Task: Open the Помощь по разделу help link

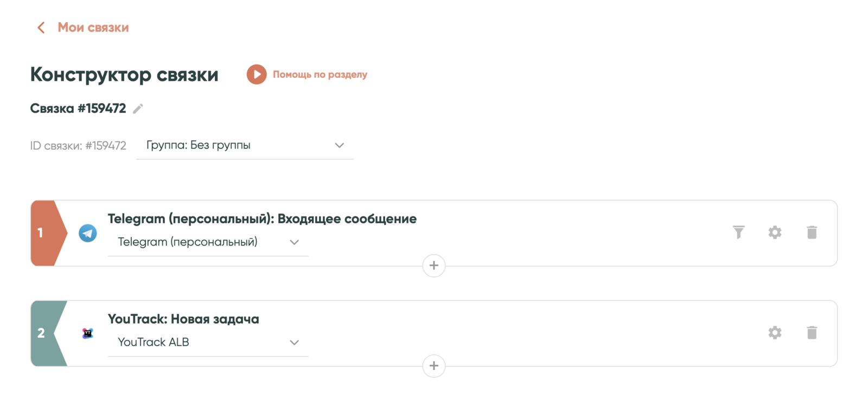Action: pos(320,75)
